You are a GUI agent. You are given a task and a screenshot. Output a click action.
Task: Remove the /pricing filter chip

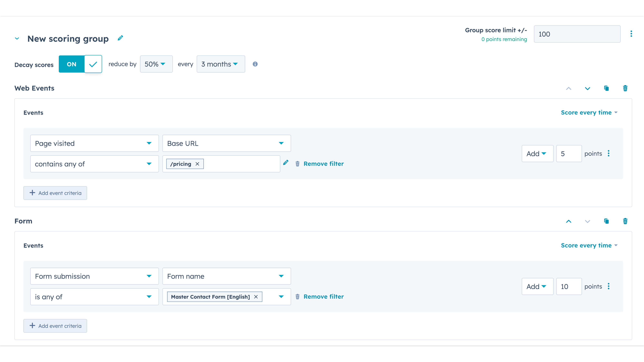pyautogui.click(x=197, y=164)
